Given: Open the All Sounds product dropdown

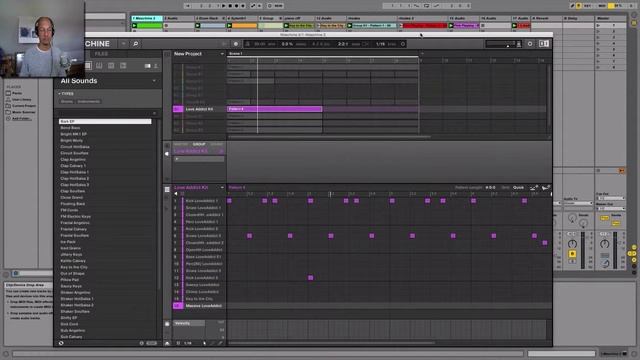Looking at the screenshot, I should click(x=154, y=81).
